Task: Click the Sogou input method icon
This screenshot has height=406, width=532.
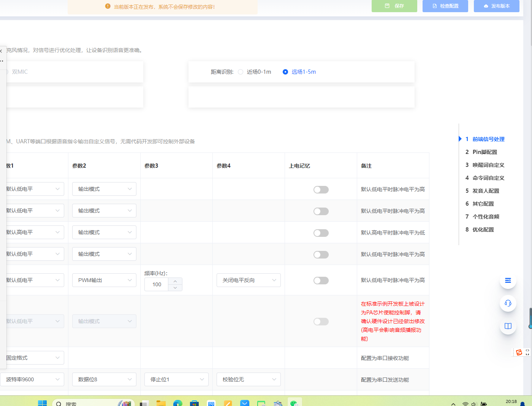Action: (x=519, y=352)
